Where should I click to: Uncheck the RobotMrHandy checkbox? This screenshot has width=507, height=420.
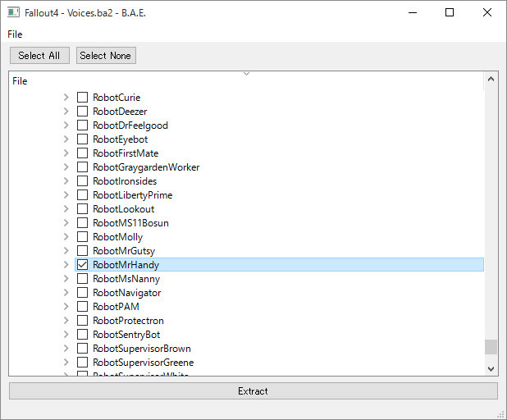(83, 265)
